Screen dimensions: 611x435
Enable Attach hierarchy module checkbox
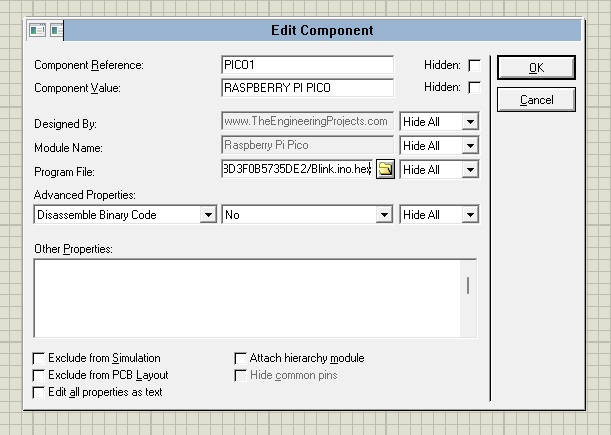point(240,358)
